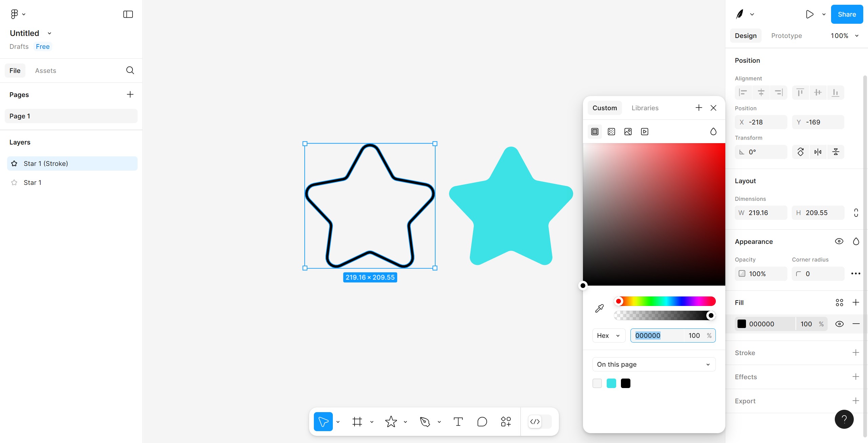Select the Star 1 layer

click(33, 182)
